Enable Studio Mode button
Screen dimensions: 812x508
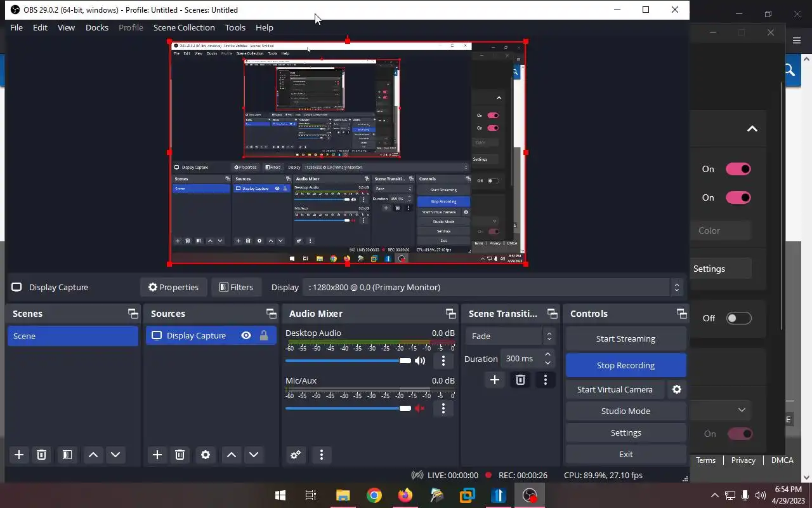click(625, 411)
